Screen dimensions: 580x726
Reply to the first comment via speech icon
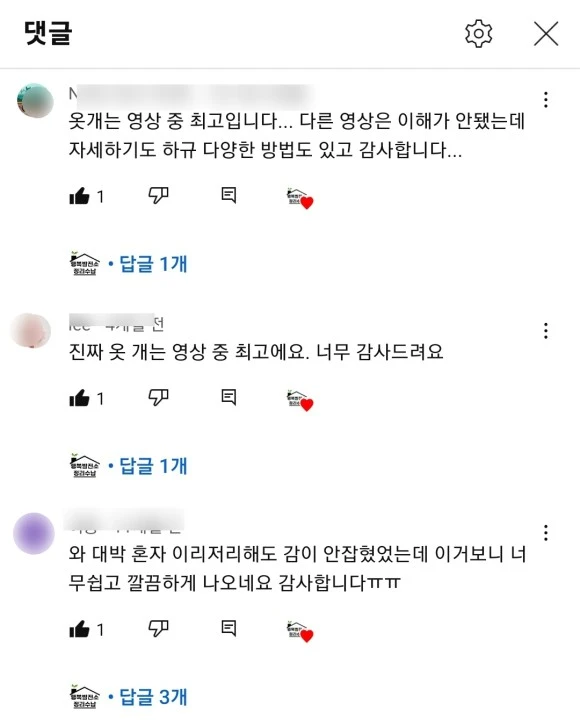point(229,195)
